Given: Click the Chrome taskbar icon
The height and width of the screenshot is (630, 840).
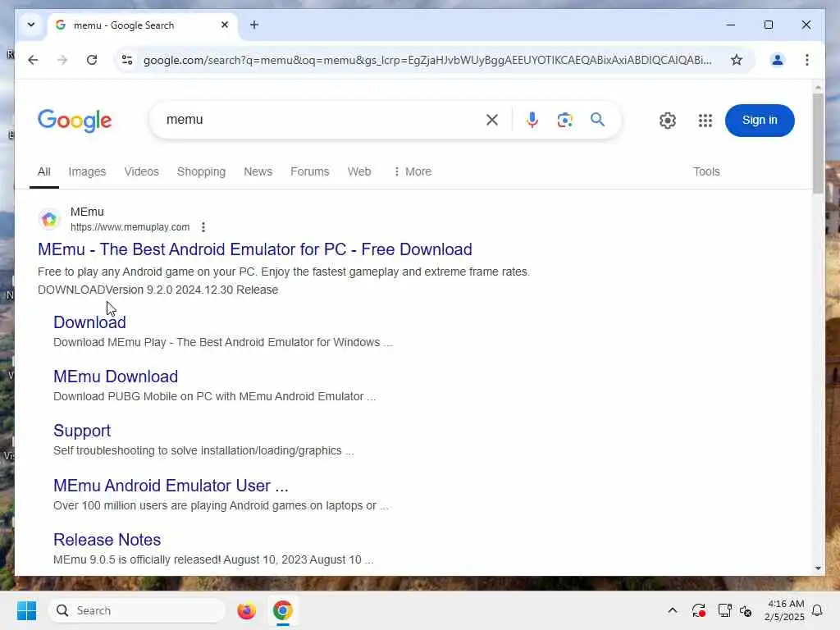Looking at the screenshot, I should tap(282, 610).
